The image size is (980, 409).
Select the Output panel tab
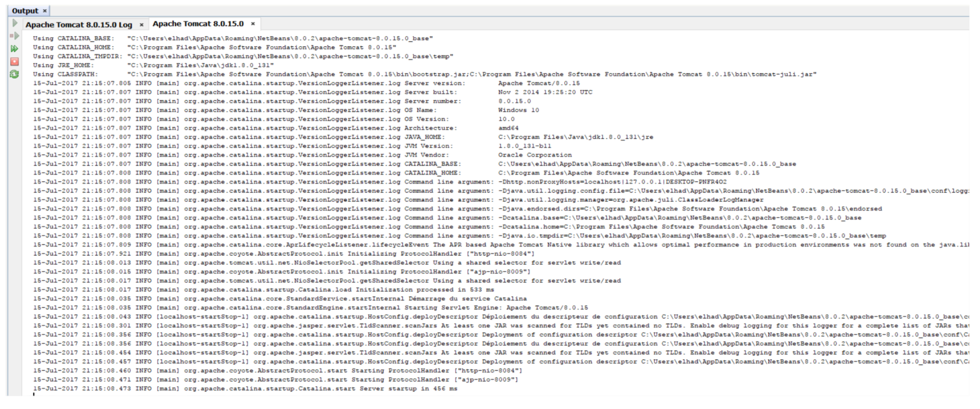25,11
